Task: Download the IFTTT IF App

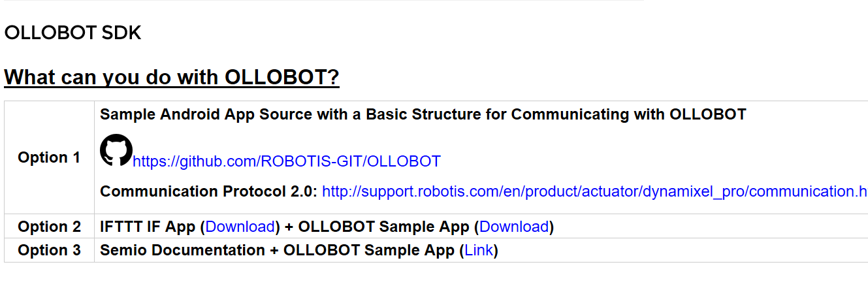Action: [x=240, y=227]
